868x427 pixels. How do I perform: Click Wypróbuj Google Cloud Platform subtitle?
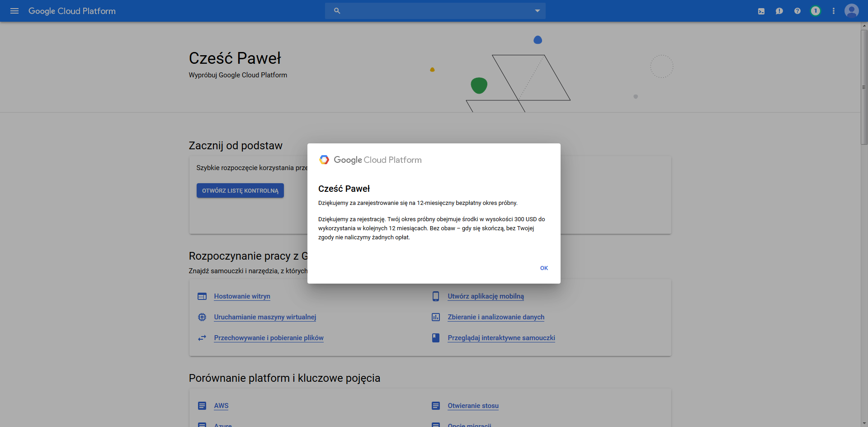238,75
